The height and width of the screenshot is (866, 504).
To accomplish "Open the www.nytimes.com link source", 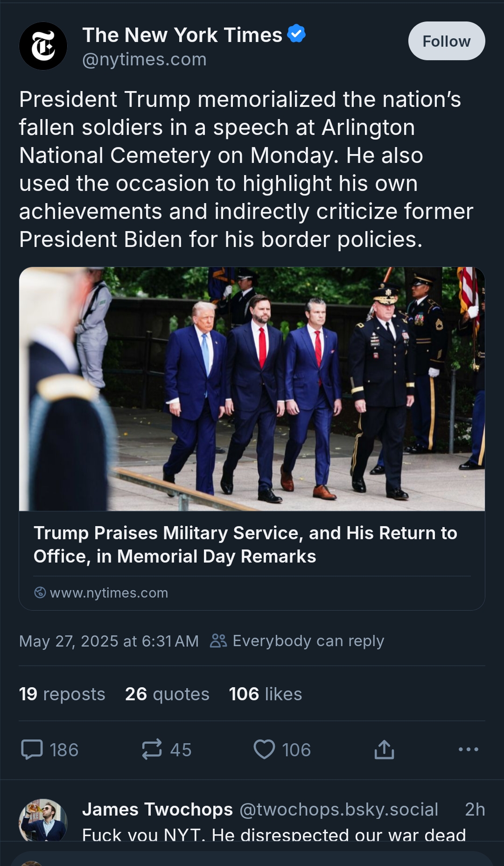I will pos(109,593).
